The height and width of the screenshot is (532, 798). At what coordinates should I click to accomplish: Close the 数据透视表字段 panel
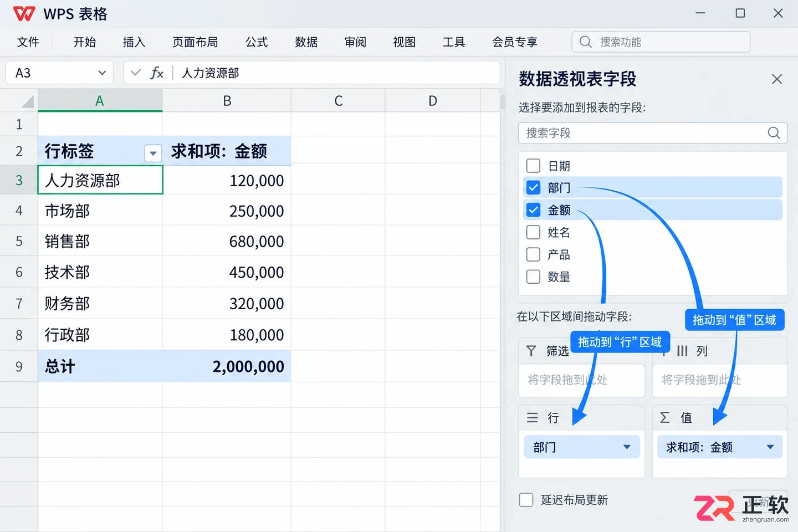pyautogui.click(x=777, y=79)
